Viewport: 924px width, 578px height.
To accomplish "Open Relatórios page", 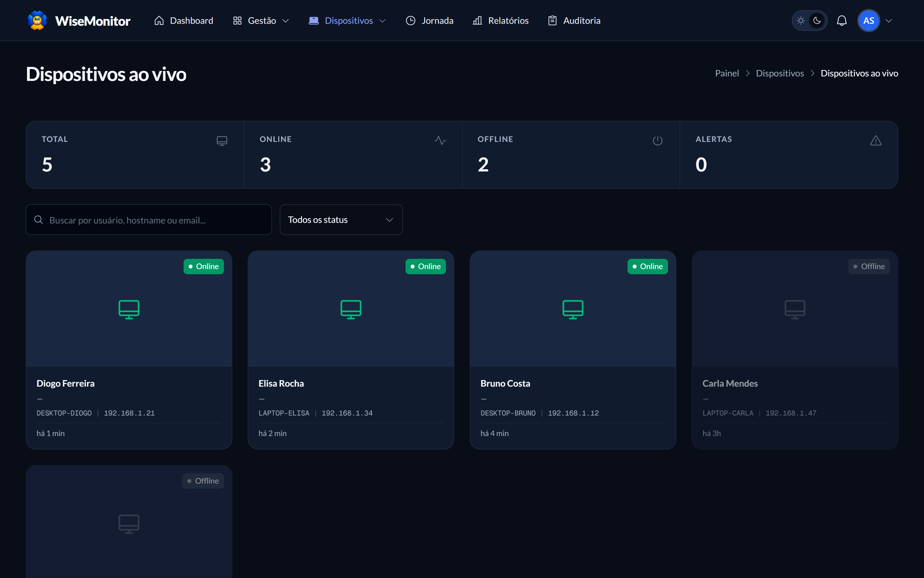I will (501, 21).
